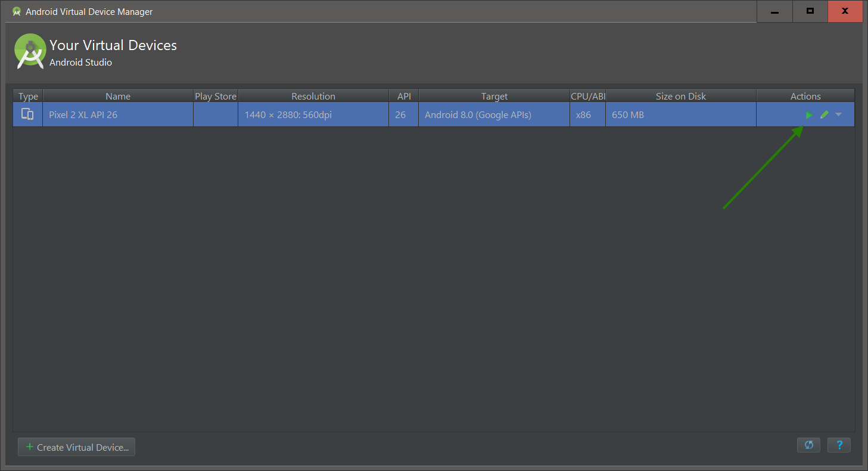868x471 pixels.
Task: Maximize the AVD Manager window
Action: (x=810, y=11)
